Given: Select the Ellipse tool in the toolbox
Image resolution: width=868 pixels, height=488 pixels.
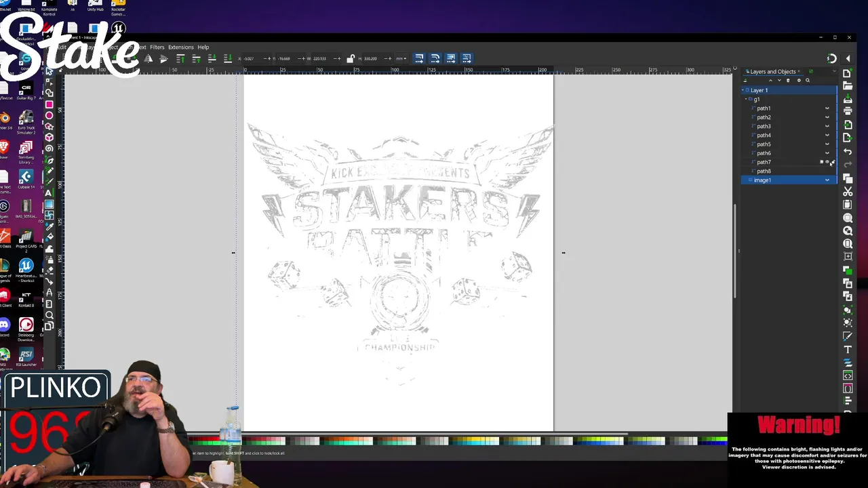Looking at the screenshot, I should (49, 115).
